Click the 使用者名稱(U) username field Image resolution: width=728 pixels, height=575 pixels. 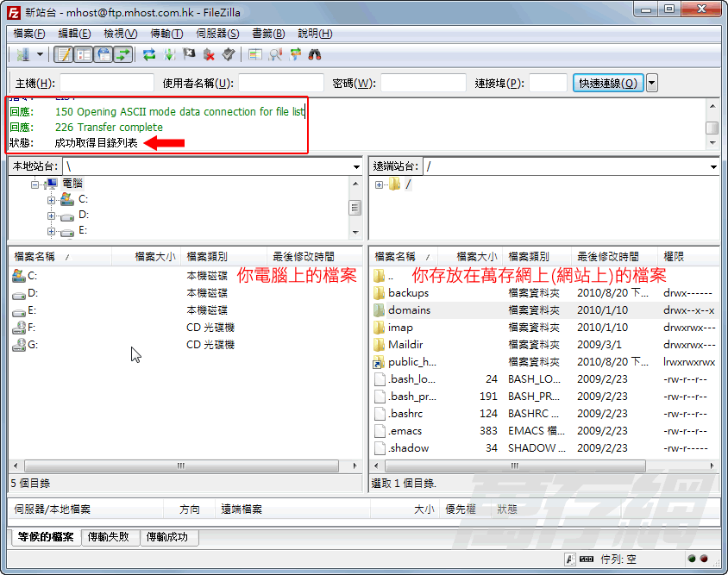point(281,83)
